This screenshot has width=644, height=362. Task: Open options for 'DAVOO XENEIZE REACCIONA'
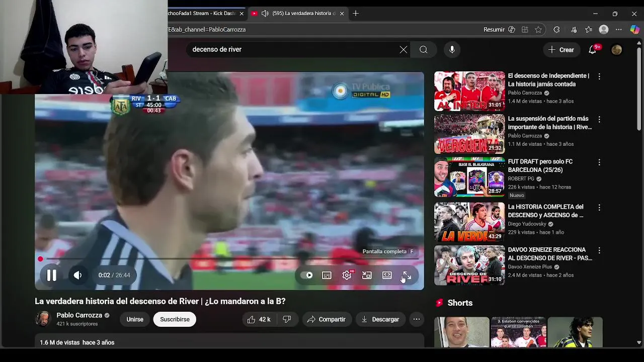click(599, 250)
